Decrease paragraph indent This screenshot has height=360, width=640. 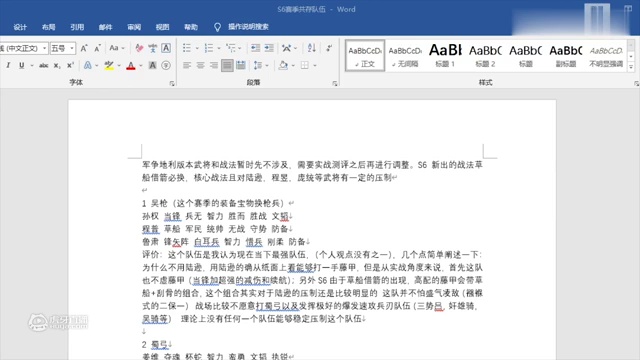(x=256, y=48)
